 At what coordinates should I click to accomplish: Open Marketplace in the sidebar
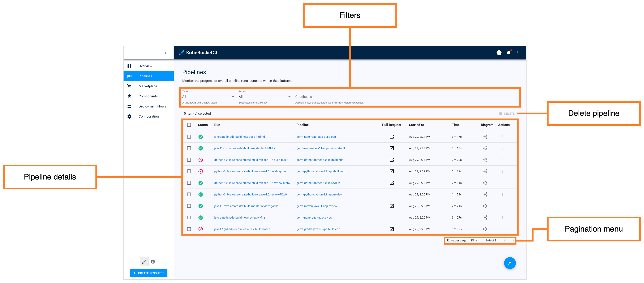coord(149,86)
